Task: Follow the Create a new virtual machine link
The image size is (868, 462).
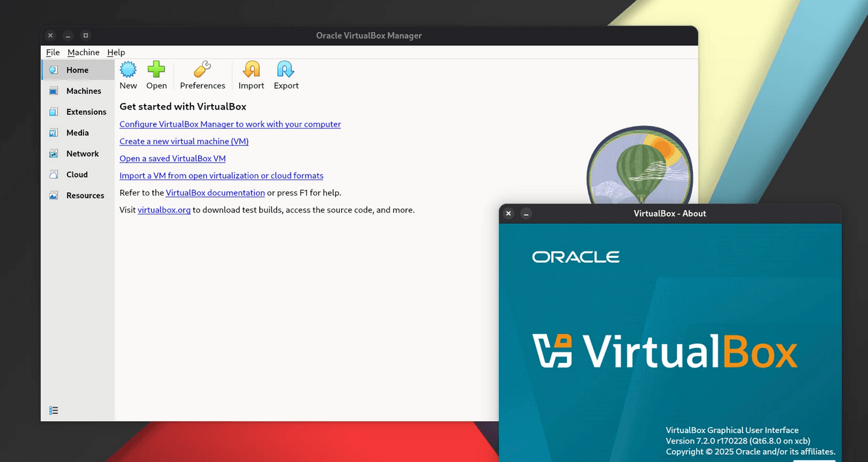Action: point(184,141)
